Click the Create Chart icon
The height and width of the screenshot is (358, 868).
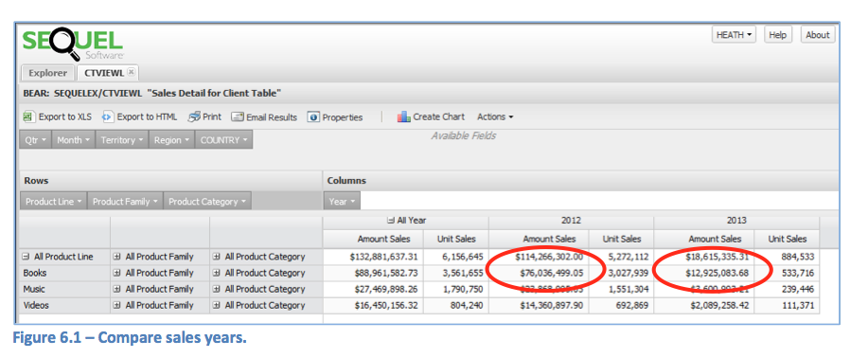(x=404, y=116)
